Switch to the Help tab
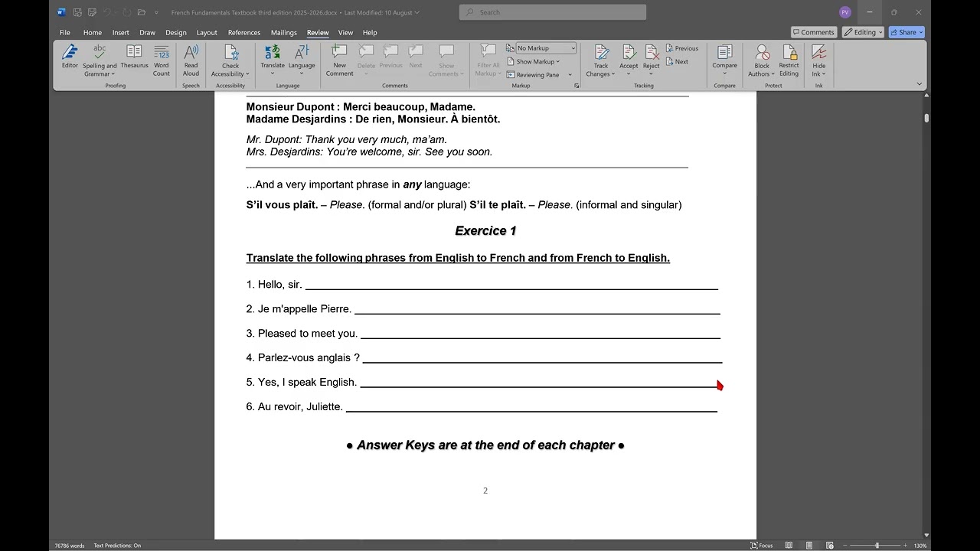 [x=370, y=33]
